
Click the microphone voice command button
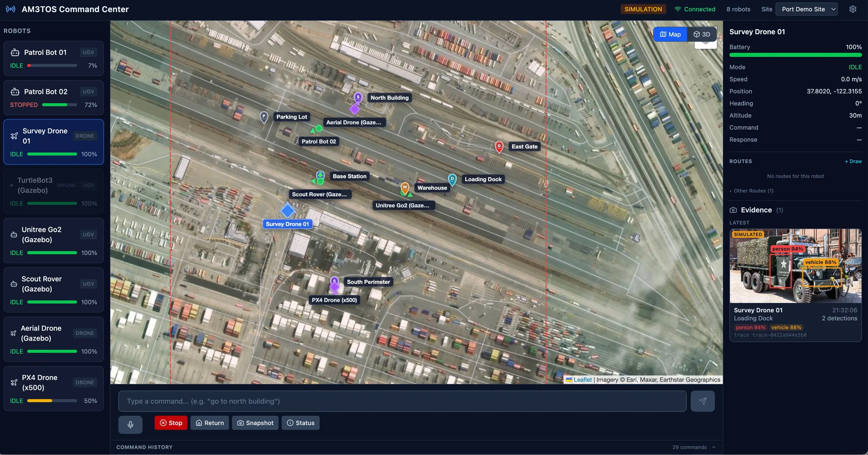pos(130,425)
